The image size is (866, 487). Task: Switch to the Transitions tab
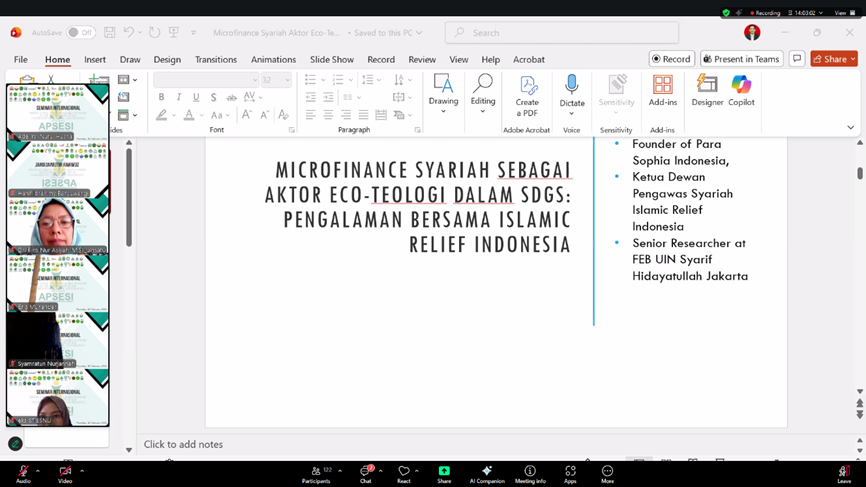point(216,60)
